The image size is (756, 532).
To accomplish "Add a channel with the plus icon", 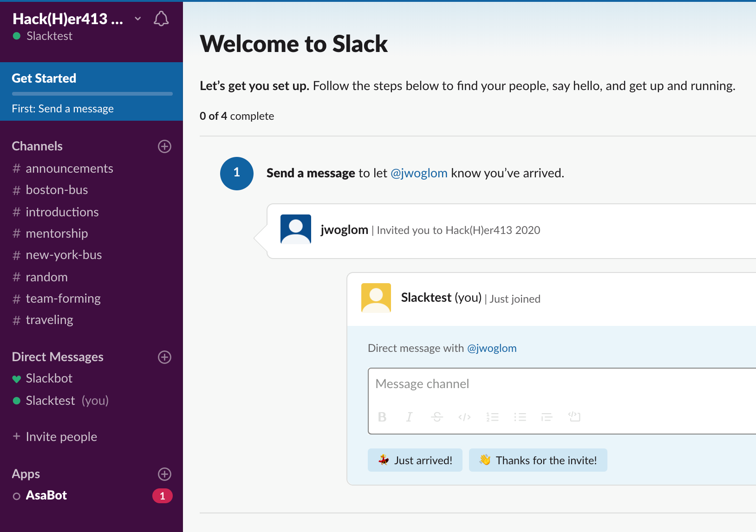I will click(164, 146).
